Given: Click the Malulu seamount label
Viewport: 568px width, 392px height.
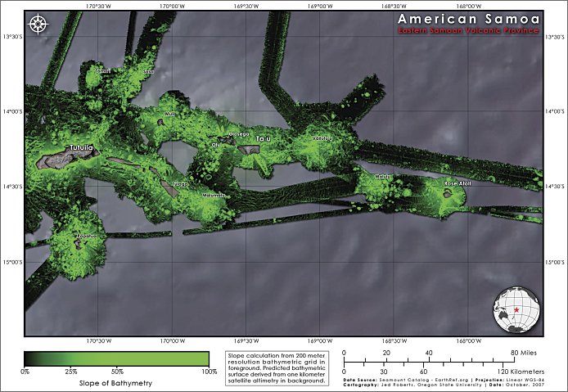Looking at the screenshot, I should coord(382,177).
